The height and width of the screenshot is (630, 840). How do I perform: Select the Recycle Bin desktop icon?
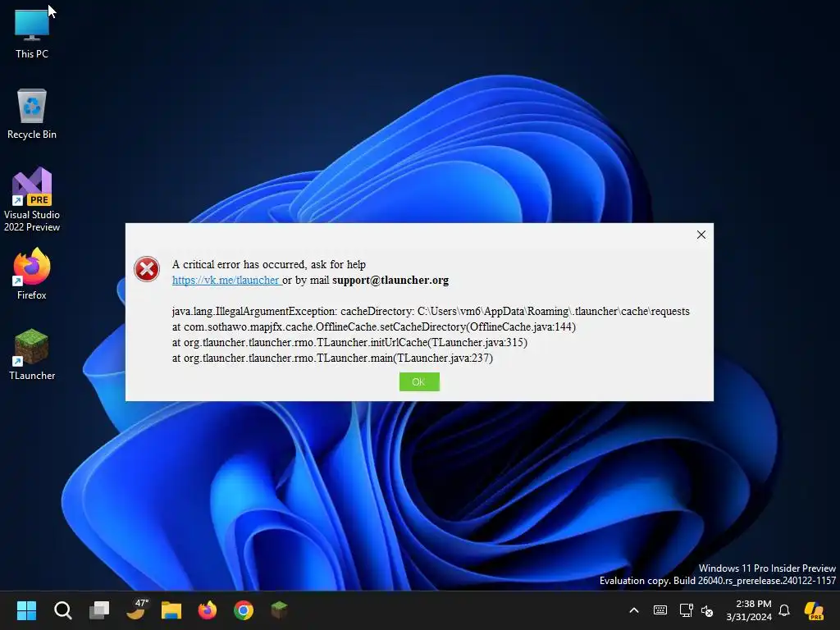(x=32, y=114)
